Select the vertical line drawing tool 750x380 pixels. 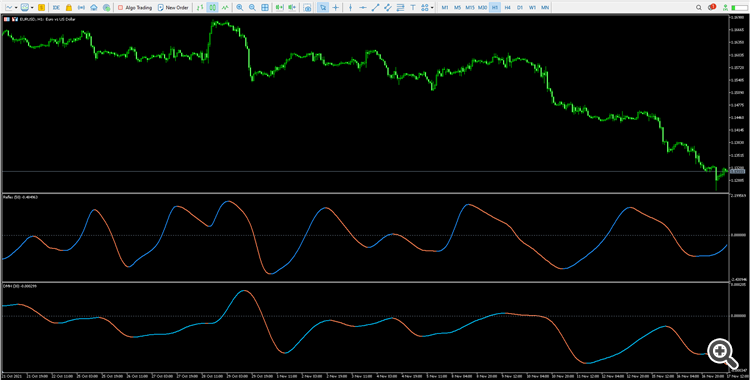pos(351,8)
